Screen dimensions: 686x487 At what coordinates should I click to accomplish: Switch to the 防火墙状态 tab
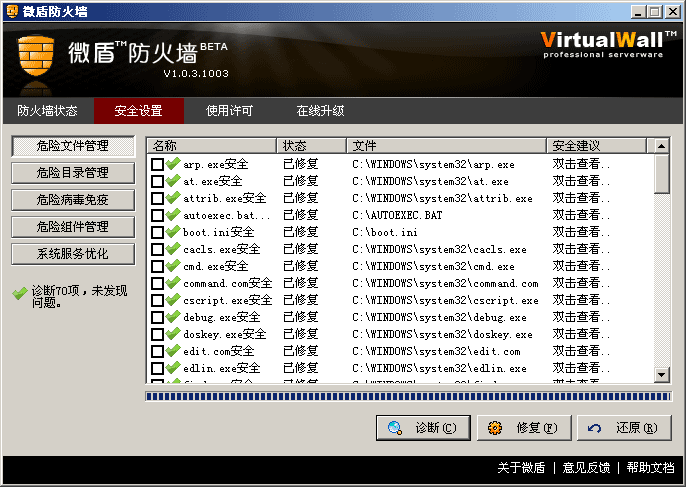pyautogui.click(x=47, y=111)
